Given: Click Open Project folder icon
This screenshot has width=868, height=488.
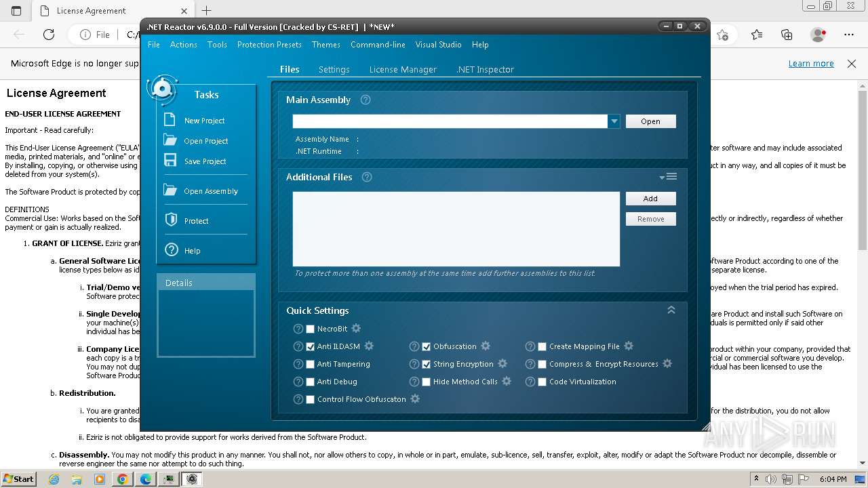Looking at the screenshot, I should (170, 140).
